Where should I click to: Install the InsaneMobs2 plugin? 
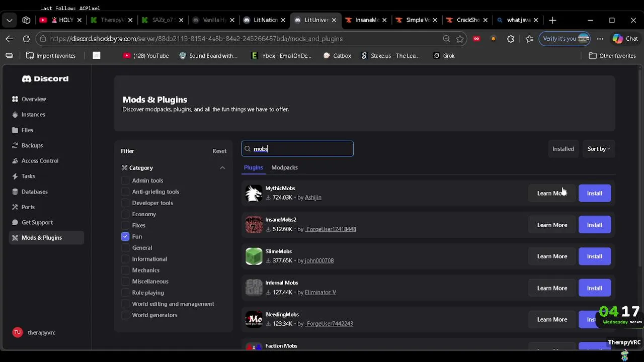(x=594, y=225)
